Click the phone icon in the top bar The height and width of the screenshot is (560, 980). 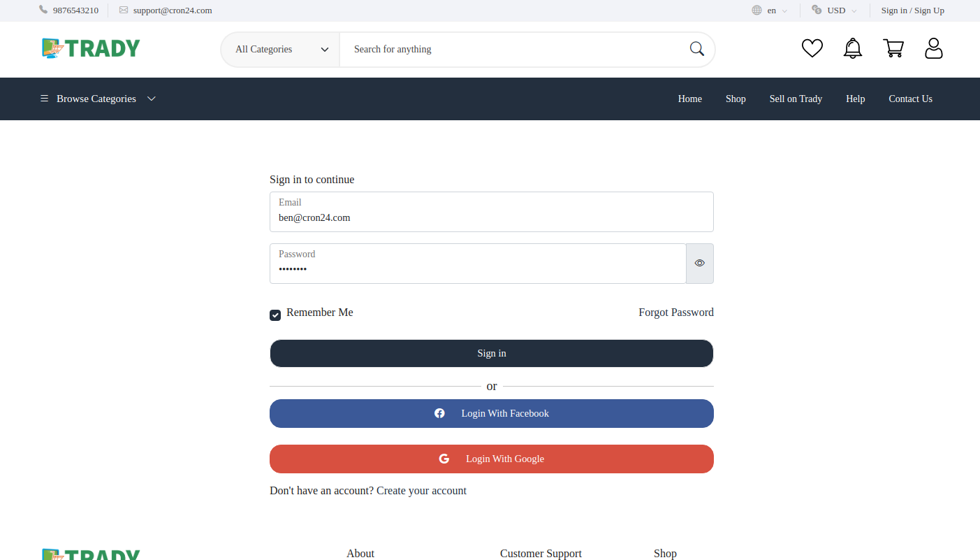click(43, 10)
